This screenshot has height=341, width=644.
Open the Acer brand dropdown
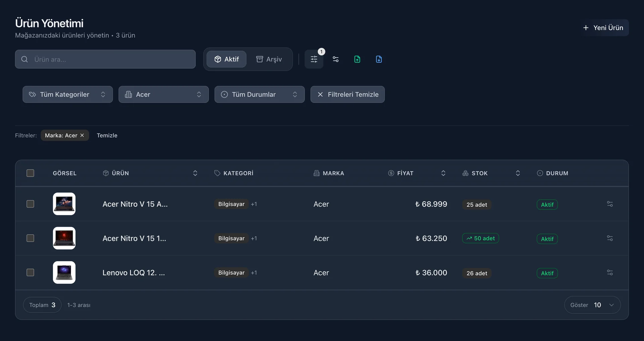click(x=164, y=94)
